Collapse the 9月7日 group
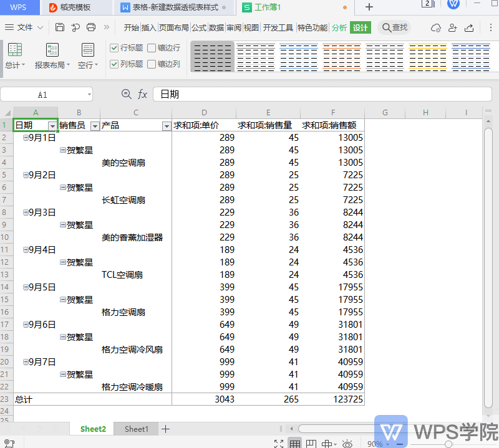This screenshot has width=499, height=448. (26, 362)
